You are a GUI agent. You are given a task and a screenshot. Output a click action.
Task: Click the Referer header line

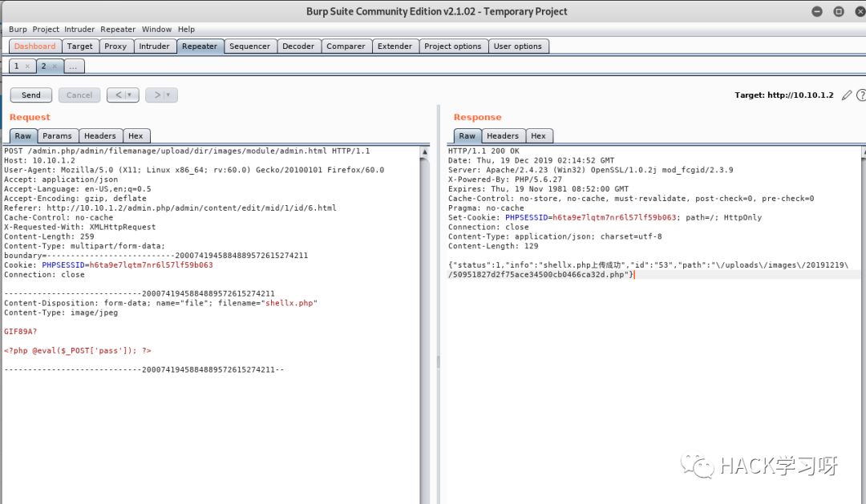[170, 208]
